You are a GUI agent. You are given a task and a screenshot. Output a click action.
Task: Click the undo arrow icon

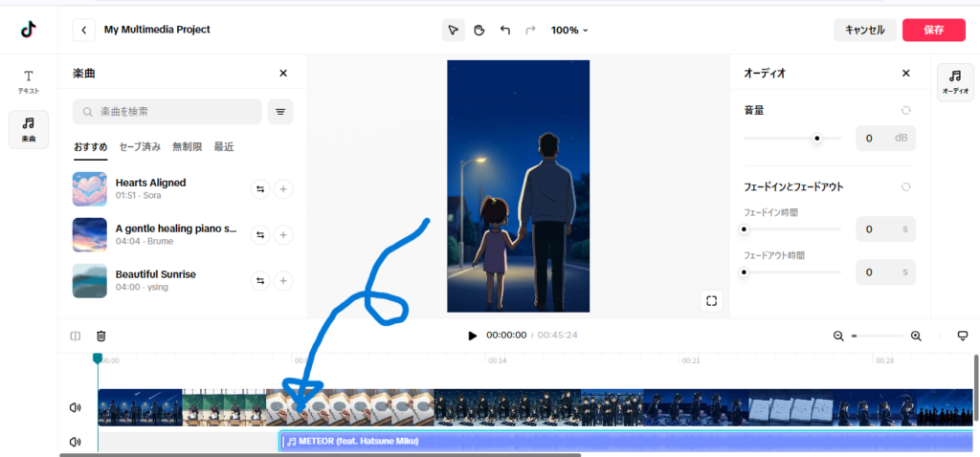click(x=505, y=30)
